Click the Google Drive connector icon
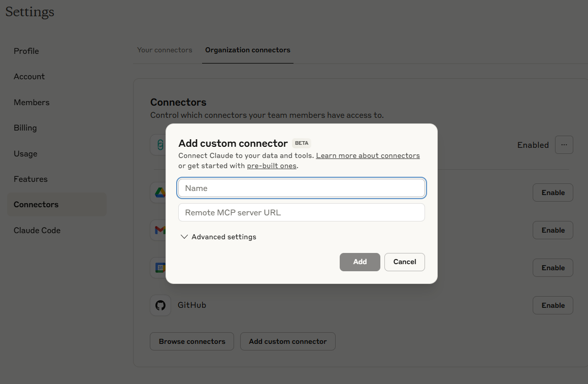The width and height of the screenshot is (588, 384). click(158, 193)
